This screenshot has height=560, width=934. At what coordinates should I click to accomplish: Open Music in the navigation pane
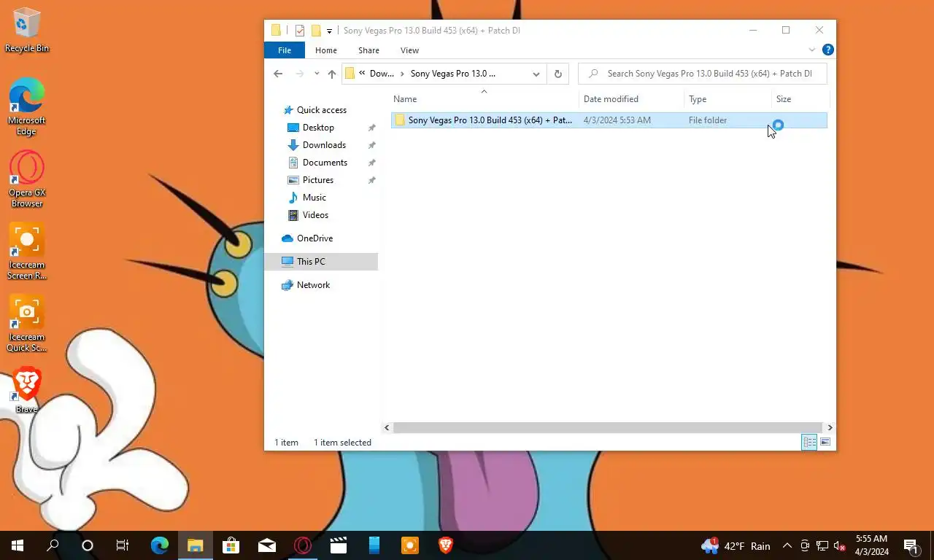click(314, 198)
